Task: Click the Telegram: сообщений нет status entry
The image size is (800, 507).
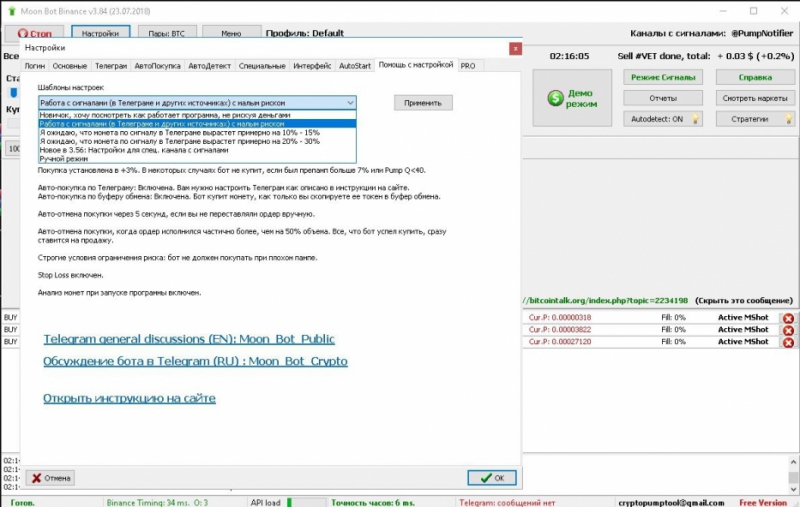Action: pyautogui.click(x=507, y=503)
